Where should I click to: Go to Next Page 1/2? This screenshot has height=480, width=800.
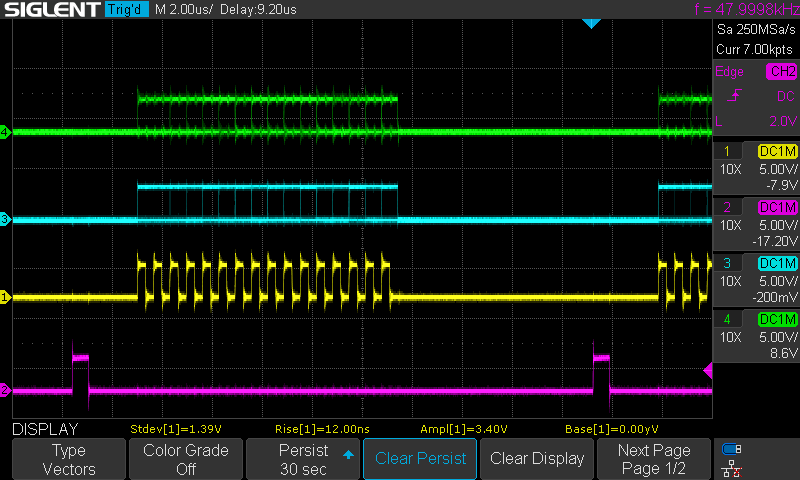[x=654, y=459]
